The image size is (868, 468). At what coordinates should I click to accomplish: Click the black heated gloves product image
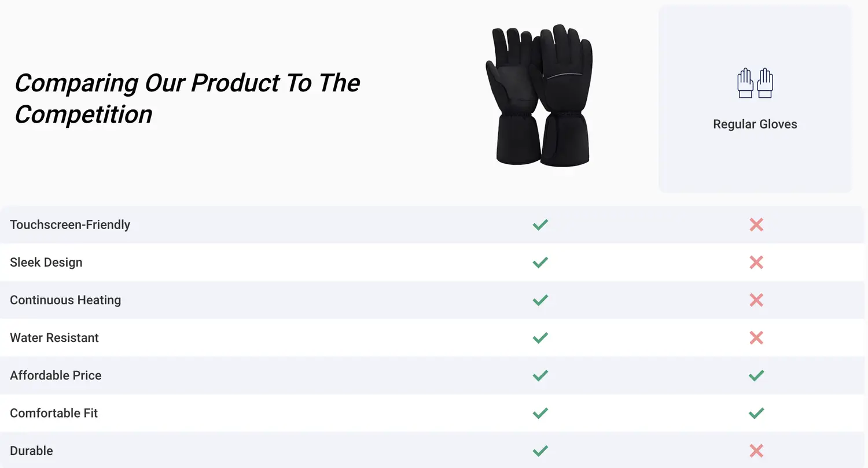tap(539, 95)
